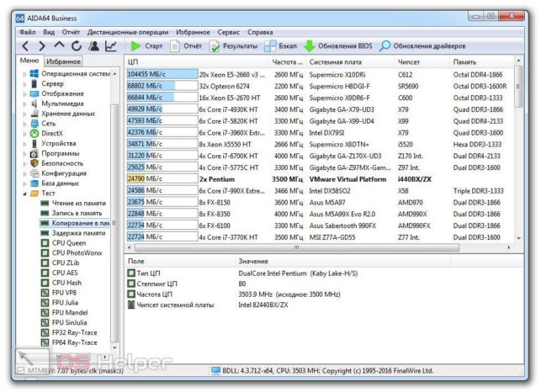Click the back navigation arrow

tap(25, 46)
